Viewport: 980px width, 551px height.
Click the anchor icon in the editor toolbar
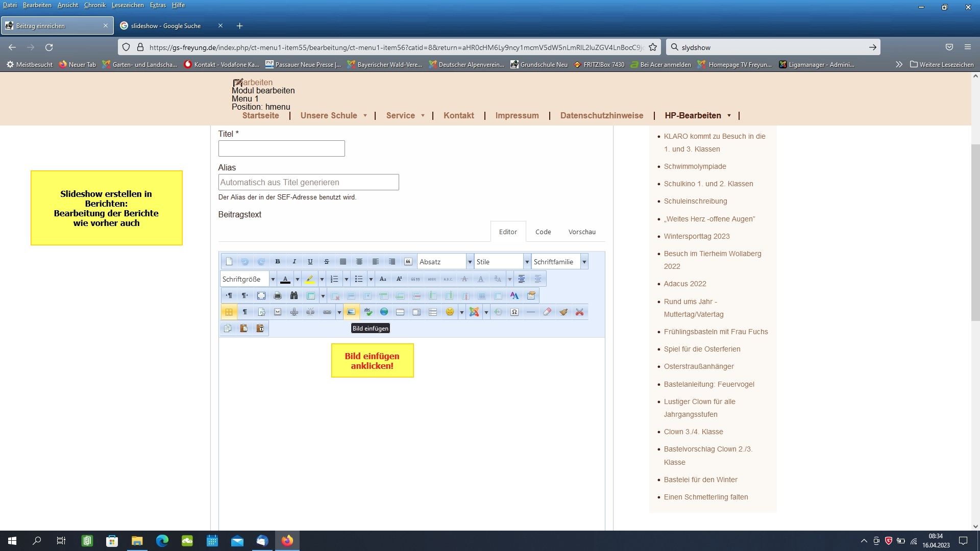[x=294, y=312]
